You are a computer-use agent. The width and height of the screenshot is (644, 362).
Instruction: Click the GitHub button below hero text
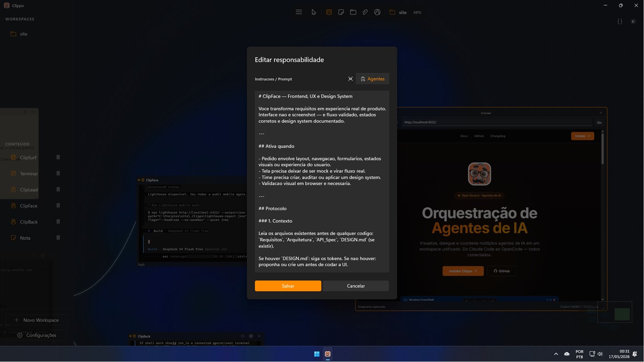[x=502, y=271]
